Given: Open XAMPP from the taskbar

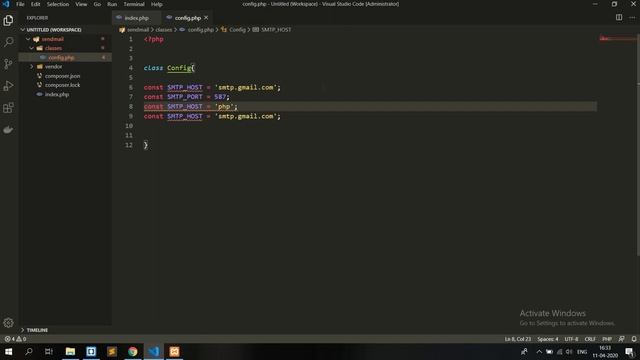Looking at the screenshot, I should 174,351.
